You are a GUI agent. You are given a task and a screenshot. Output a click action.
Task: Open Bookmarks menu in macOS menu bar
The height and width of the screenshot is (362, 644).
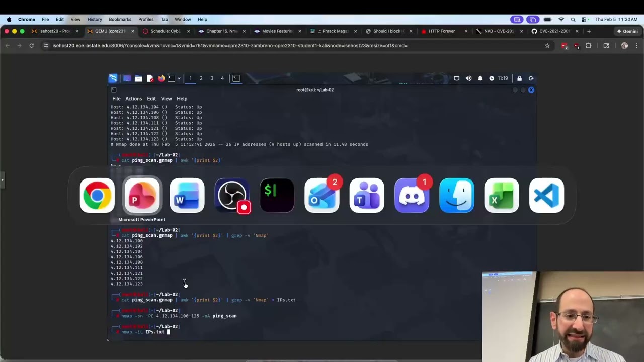[120, 19]
